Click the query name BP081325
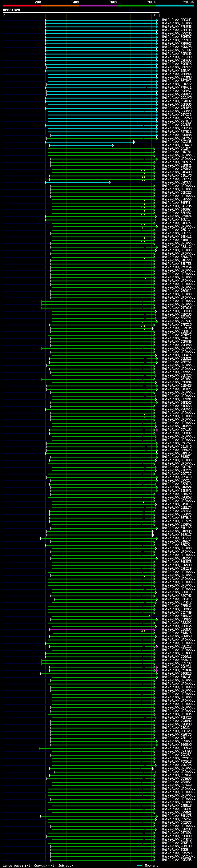The image size is (197, 868). click(11, 10)
